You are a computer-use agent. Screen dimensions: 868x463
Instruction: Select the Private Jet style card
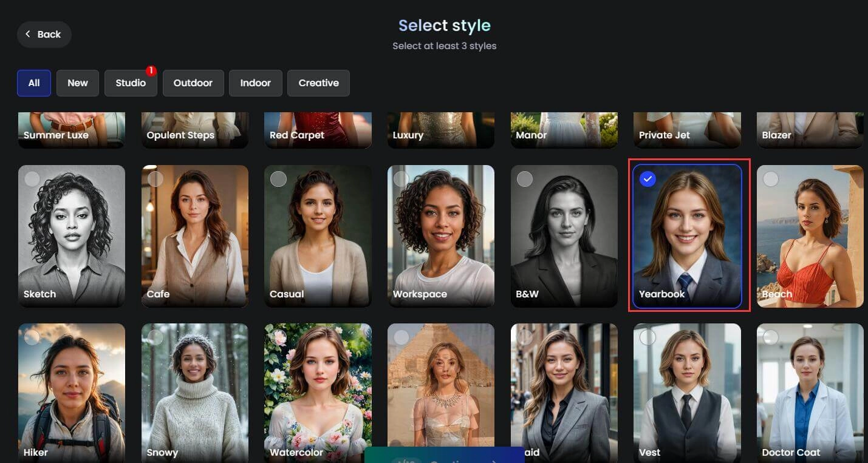[x=688, y=130]
